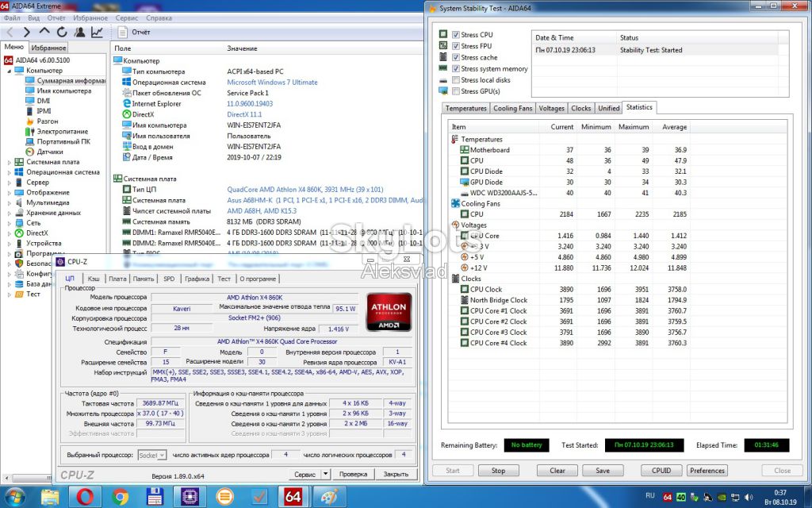This screenshot has width=812, height=508.
Task: Click the Отчёт report toolbar button
Action: (134, 32)
